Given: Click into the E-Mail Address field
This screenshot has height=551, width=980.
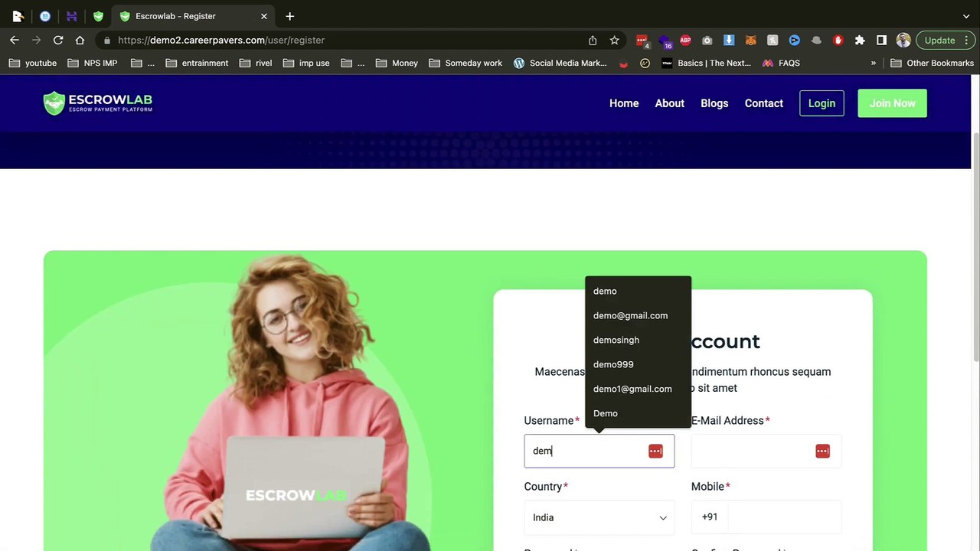Looking at the screenshot, I should 766,452.
